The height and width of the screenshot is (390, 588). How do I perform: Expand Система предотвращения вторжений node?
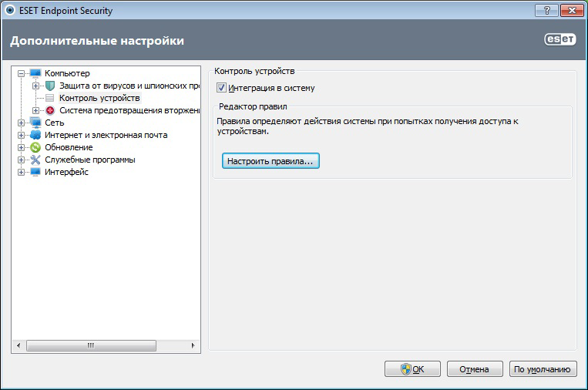click(x=35, y=111)
